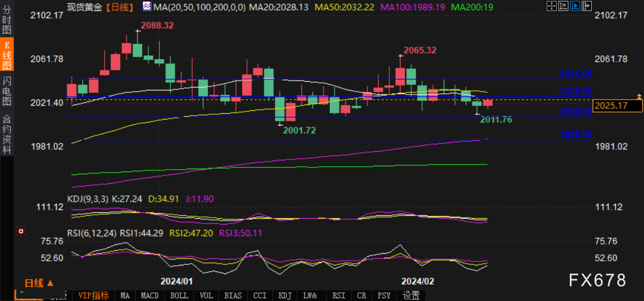This screenshot has width=644, height=301.
Task: Click the 2088.32 high candle marker
Action: [x=157, y=26]
